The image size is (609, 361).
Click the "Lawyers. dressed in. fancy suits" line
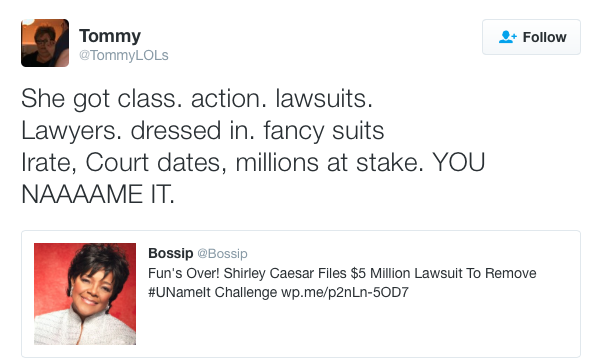pyautogui.click(x=203, y=130)
